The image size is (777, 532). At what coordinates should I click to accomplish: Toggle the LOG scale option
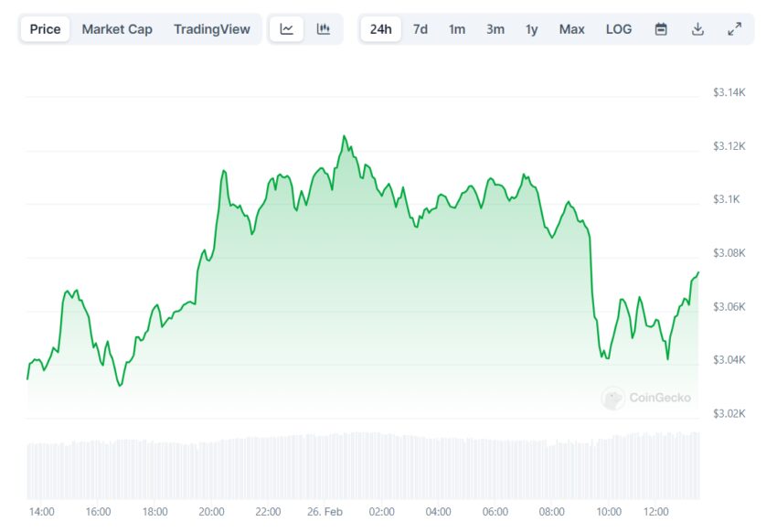point(619,29)
